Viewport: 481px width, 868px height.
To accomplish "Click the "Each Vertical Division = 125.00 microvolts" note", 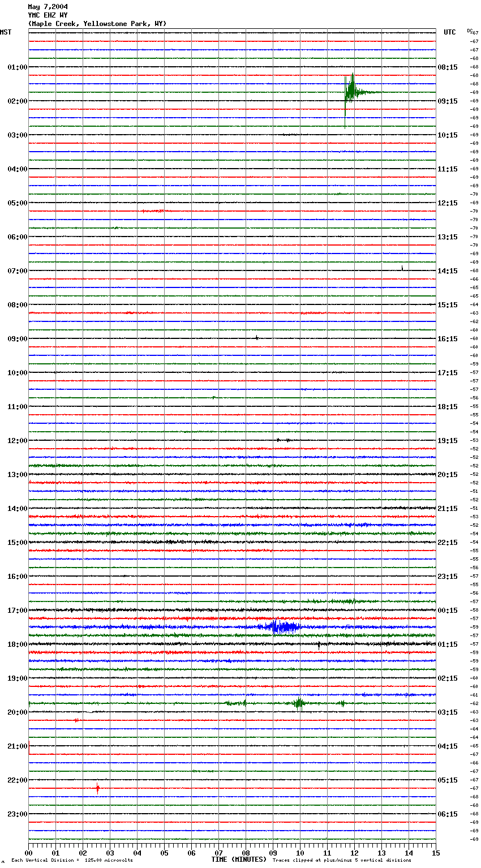I will (72, 861).
